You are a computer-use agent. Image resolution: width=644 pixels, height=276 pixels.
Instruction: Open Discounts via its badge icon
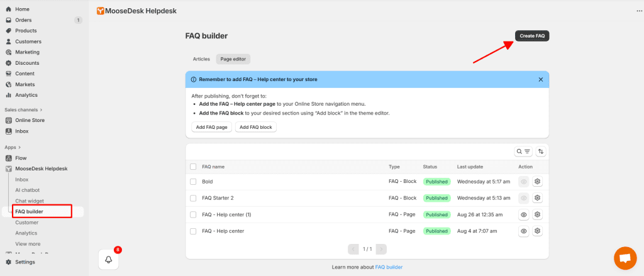click(x=8, y=63)
